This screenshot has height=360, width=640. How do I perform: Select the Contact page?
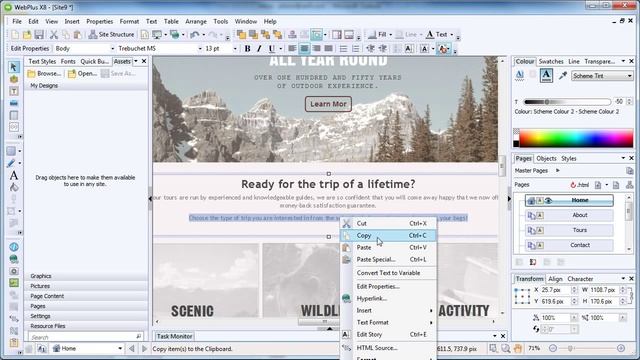pyautogui.click(x=569, y=245)
